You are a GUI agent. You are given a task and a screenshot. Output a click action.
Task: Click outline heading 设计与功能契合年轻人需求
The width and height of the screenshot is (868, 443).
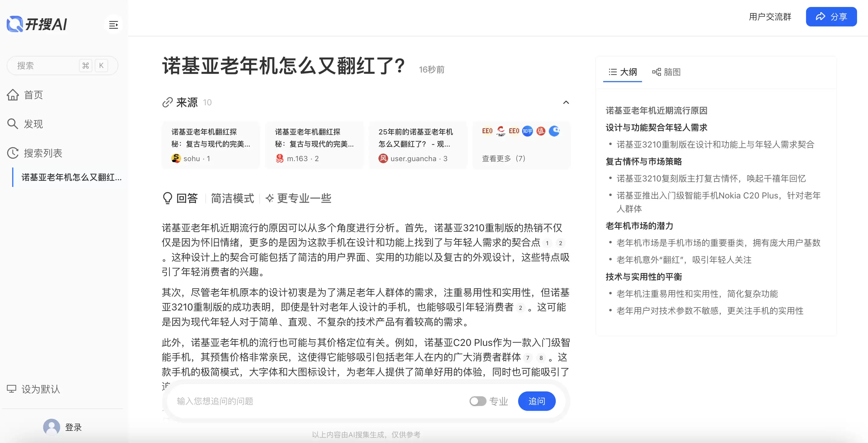656,127
